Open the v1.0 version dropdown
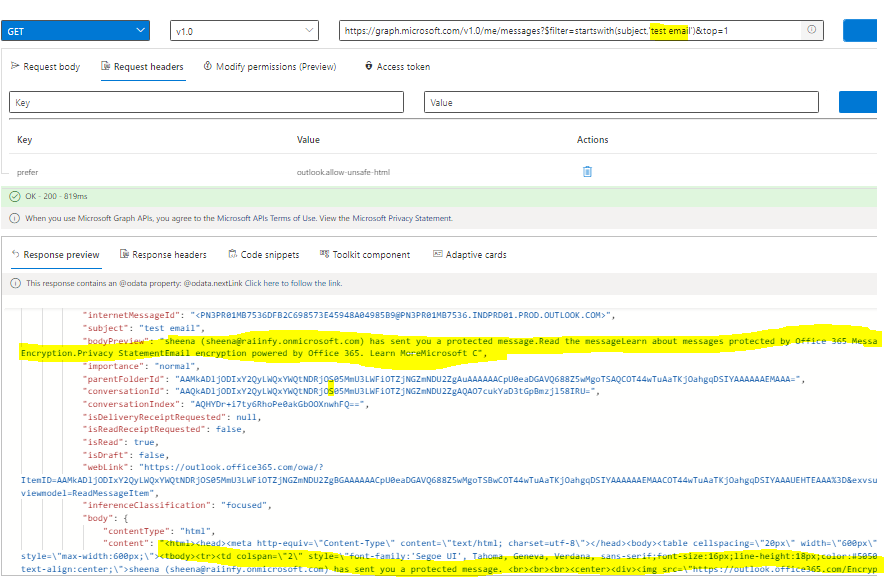 (244, 31)
